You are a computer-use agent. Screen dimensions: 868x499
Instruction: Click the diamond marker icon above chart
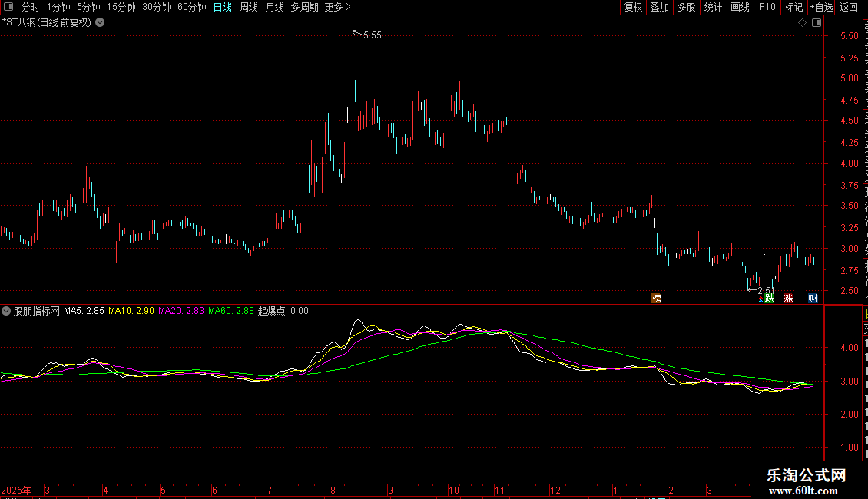(802, 23)
